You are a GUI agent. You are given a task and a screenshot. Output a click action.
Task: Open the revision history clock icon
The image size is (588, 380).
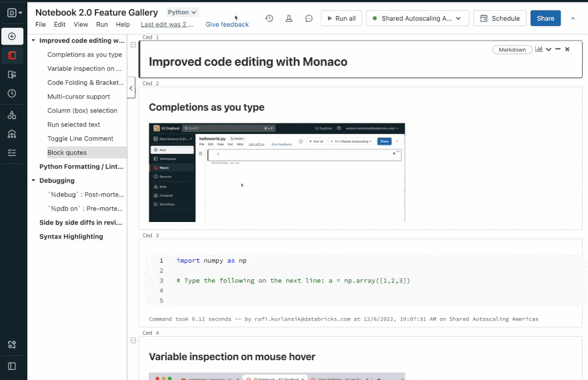point(269,19)
